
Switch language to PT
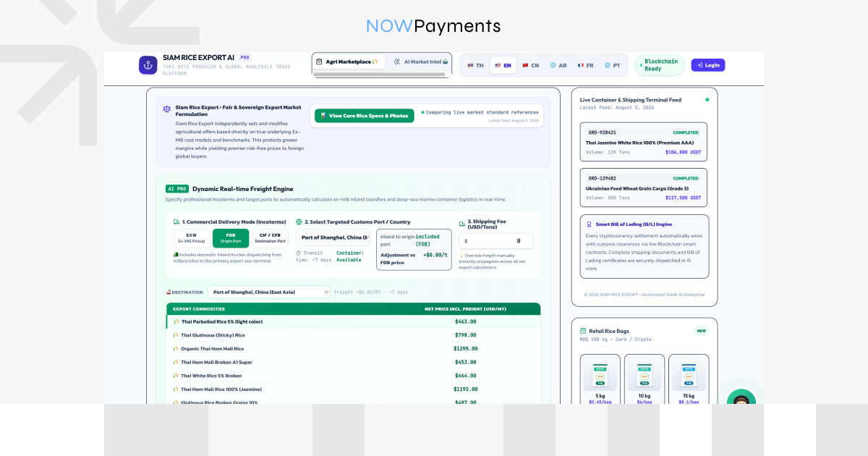click(612, 65)
